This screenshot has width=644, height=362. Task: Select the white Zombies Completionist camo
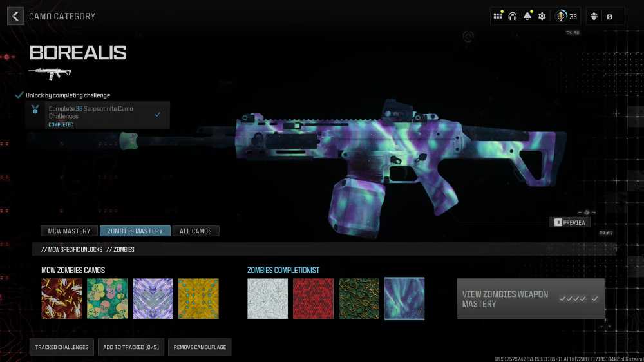pos(268,298)
